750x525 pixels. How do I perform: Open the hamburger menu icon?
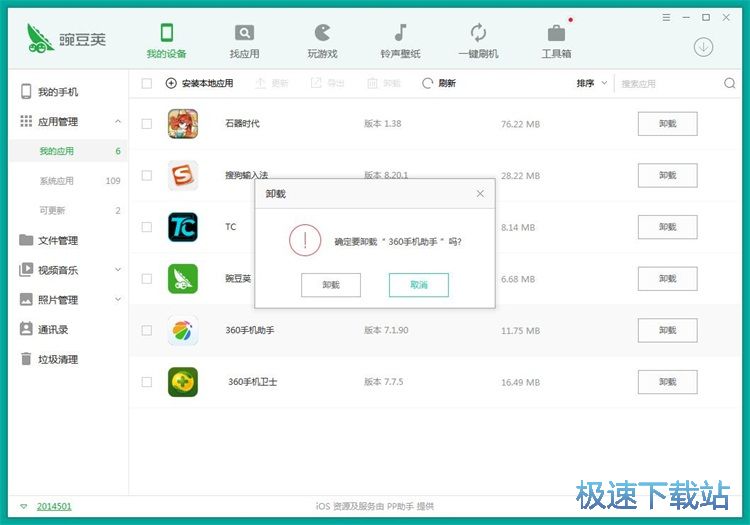[x=666, y=18]
